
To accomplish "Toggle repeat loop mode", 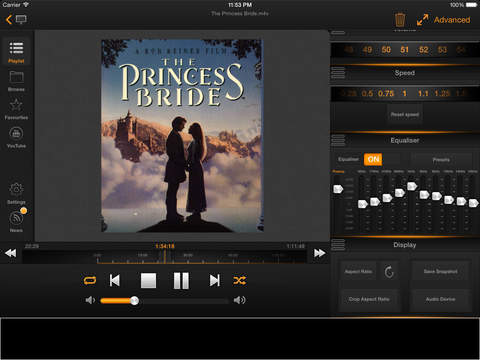I will [90, 280].
